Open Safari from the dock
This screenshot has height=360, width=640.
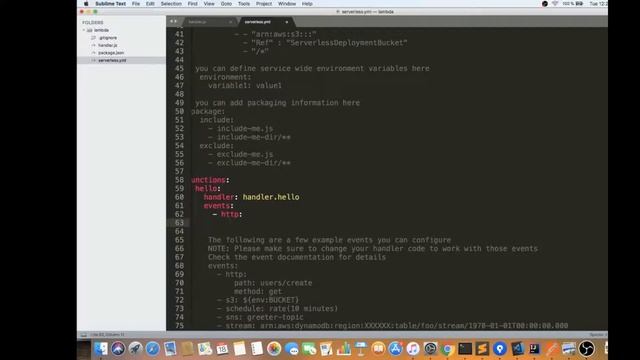[x=153, y=349]
